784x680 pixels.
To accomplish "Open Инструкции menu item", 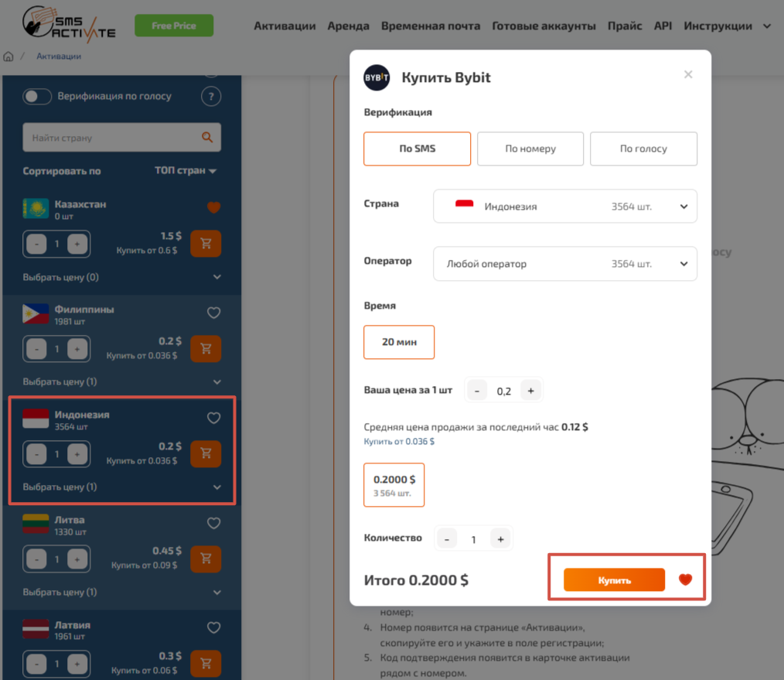I will point(718,26).
